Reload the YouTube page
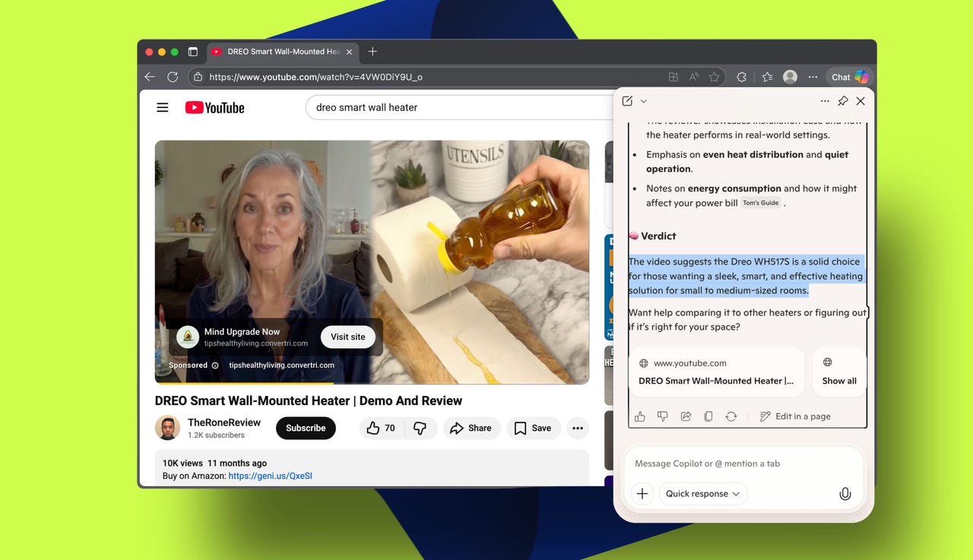The width and height of the screenshot is (973, 560). [x=173, y=77]
